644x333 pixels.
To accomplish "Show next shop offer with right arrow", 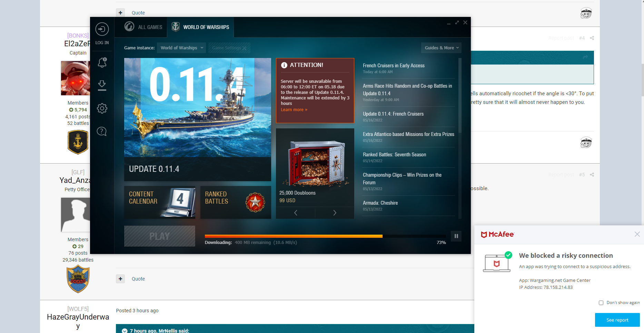I will tap(334, 213).
